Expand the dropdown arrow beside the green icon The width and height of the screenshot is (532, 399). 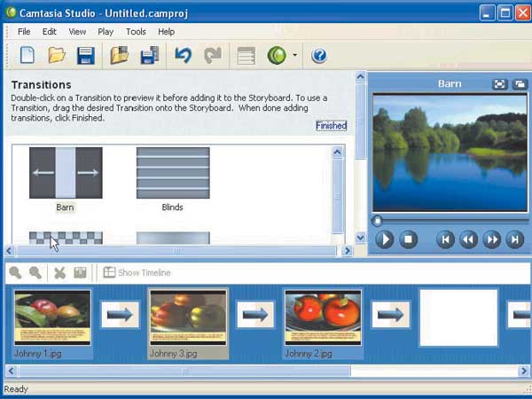click(x=294, y=57)
